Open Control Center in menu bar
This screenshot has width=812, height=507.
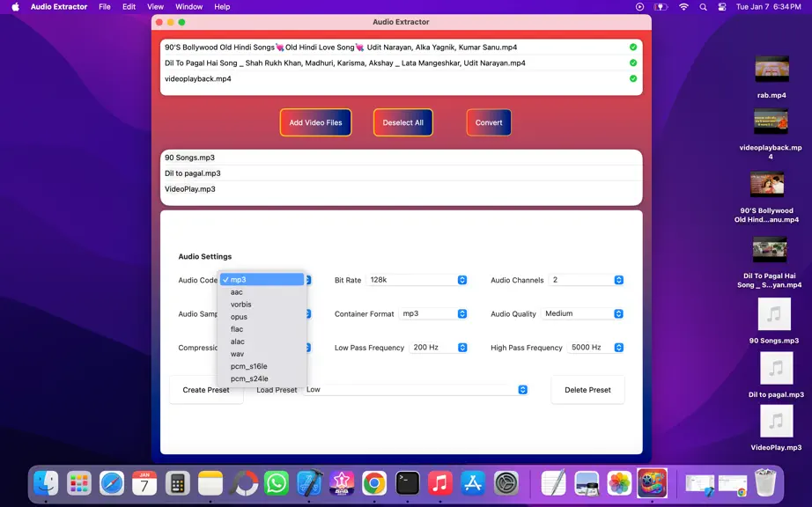pos(722,7)
